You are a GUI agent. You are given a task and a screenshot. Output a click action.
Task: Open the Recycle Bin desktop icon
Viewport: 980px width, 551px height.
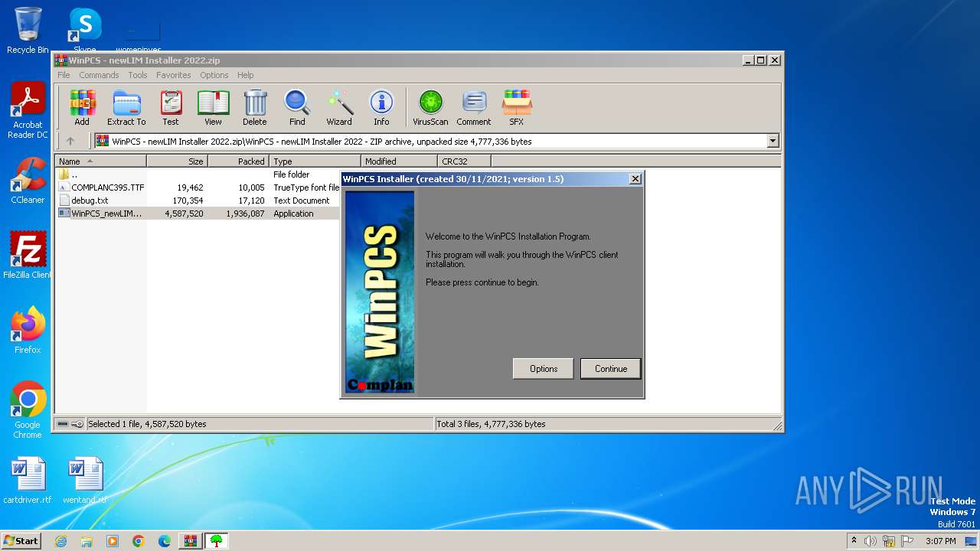[28, 31]
